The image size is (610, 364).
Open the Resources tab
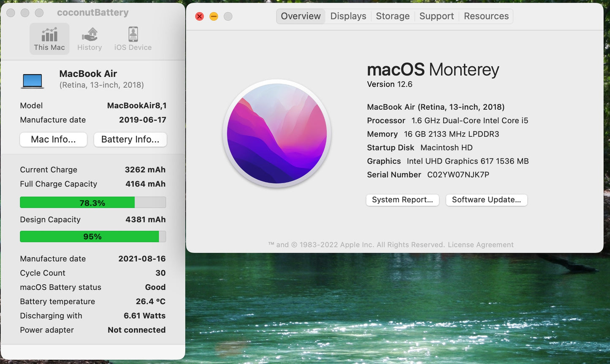[x=486, y=16]
